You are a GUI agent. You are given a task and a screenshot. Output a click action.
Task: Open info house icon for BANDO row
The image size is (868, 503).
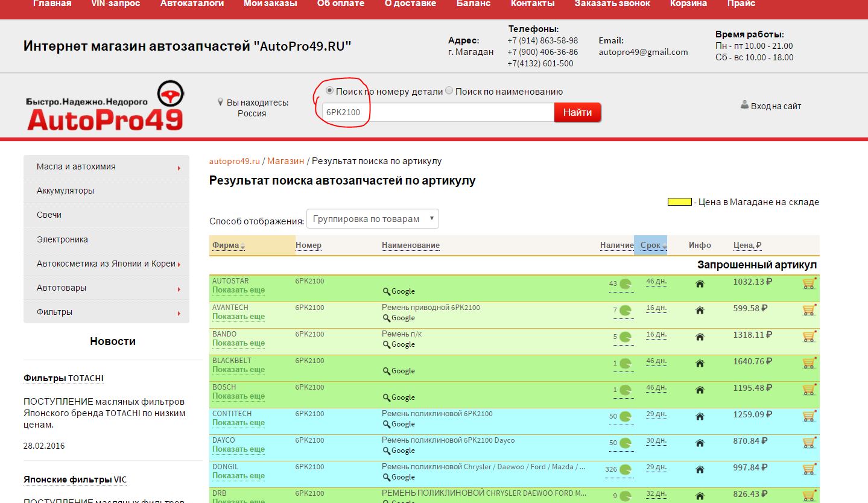point(700,337)
